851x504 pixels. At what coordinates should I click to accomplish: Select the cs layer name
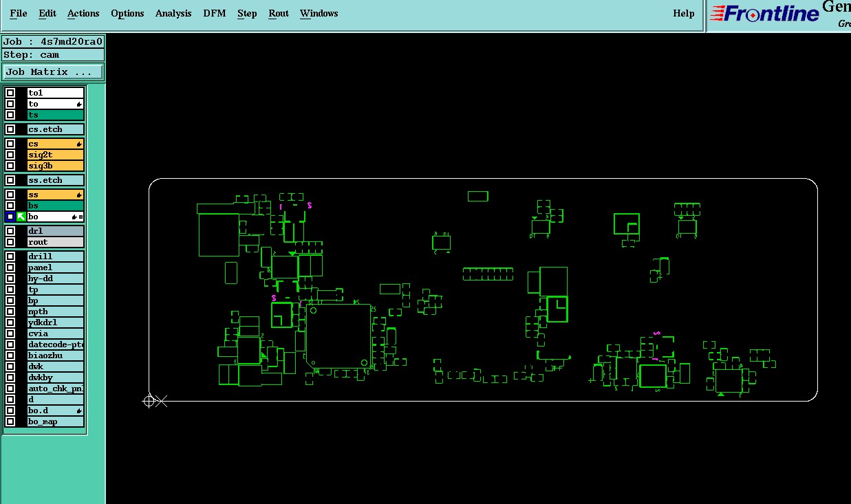point(56,144)
